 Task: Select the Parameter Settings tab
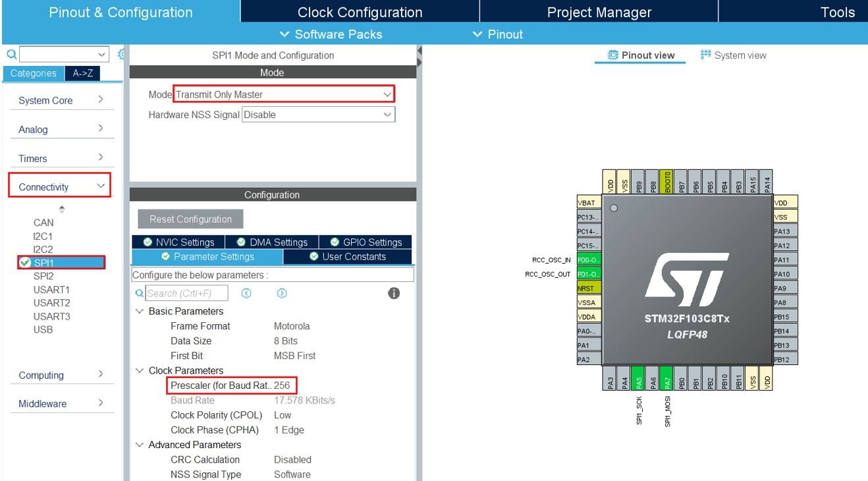(207, 256)
